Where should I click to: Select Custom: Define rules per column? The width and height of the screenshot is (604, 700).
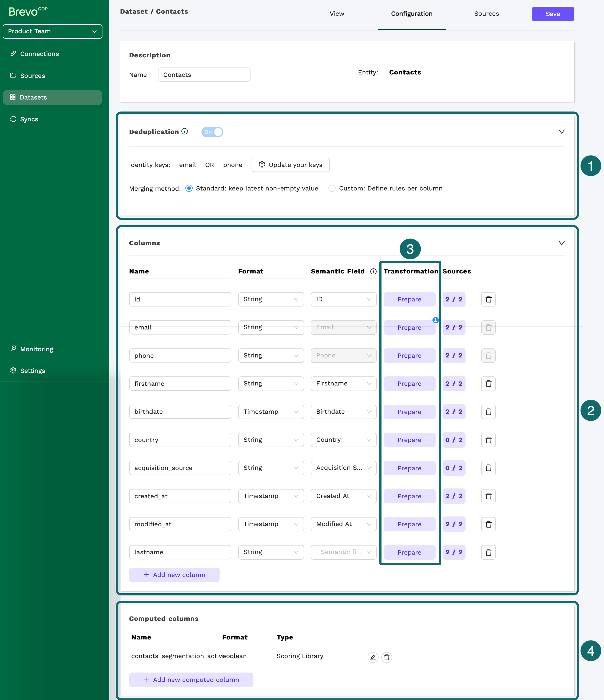332,188
